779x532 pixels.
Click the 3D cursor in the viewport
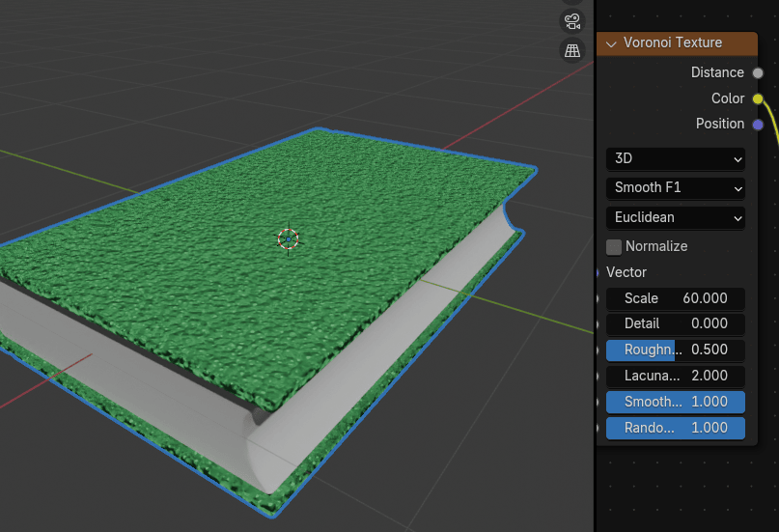[x=288, y=238]
